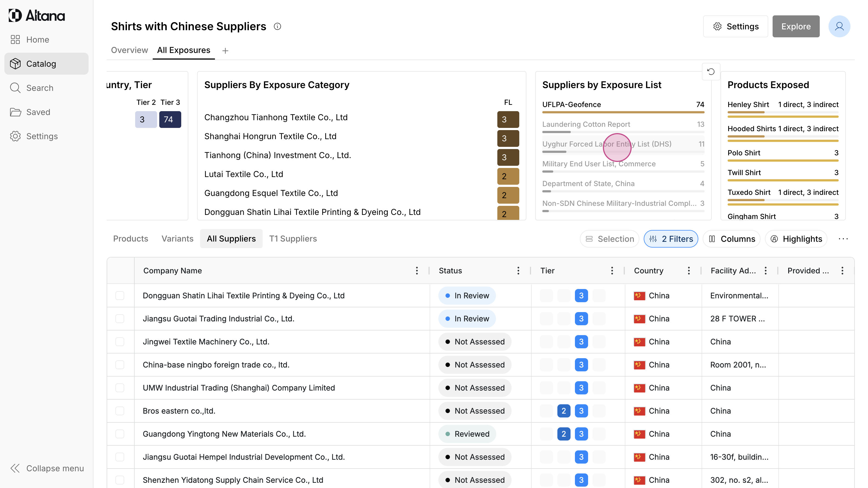The image size is (868, 488).
Task: Add a new tab with plus icon
Action: pos(225,51)
